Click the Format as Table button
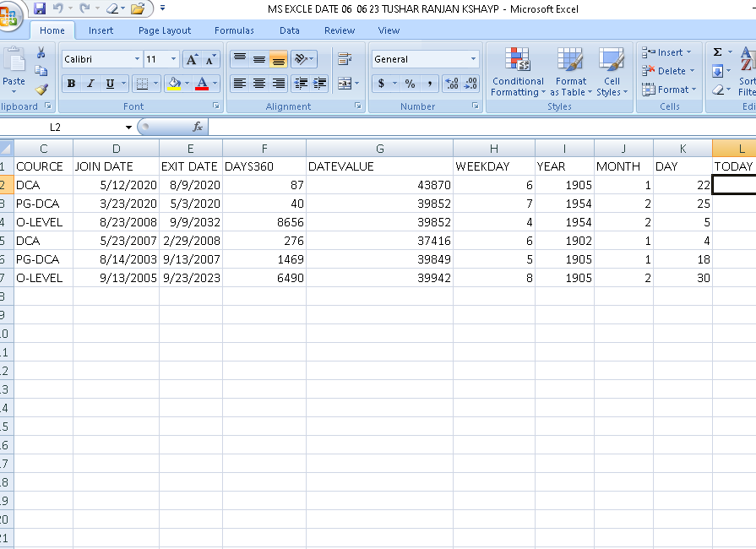Viewport: 756px width, 549px height. [570, 73]
